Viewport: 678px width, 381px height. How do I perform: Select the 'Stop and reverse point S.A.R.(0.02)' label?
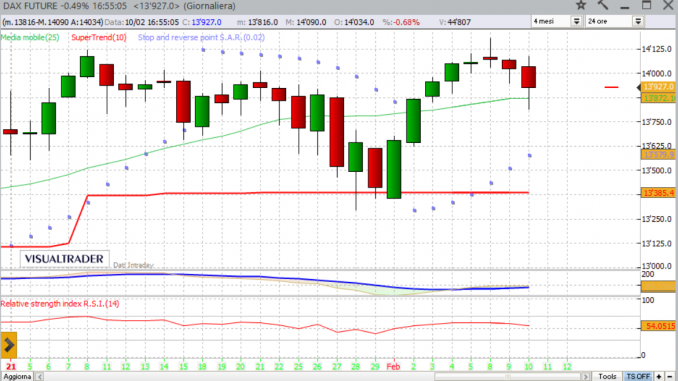pyautogui.click(x=201, y=38)
